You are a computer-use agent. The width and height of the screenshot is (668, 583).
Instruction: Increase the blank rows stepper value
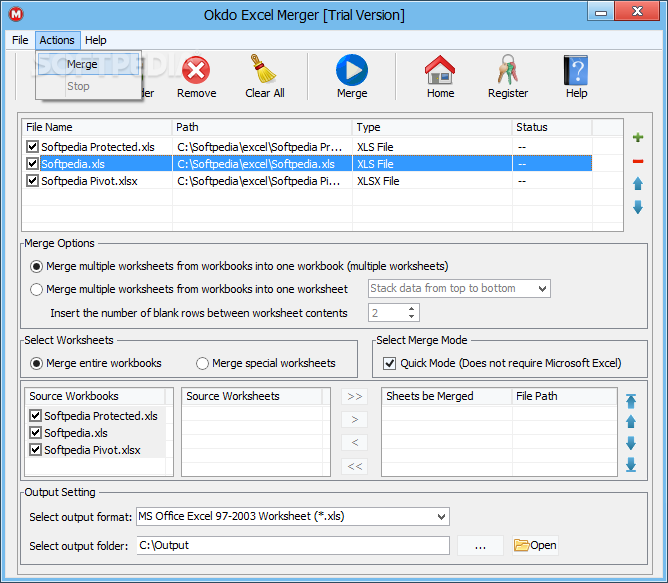(x=411, y=309)
